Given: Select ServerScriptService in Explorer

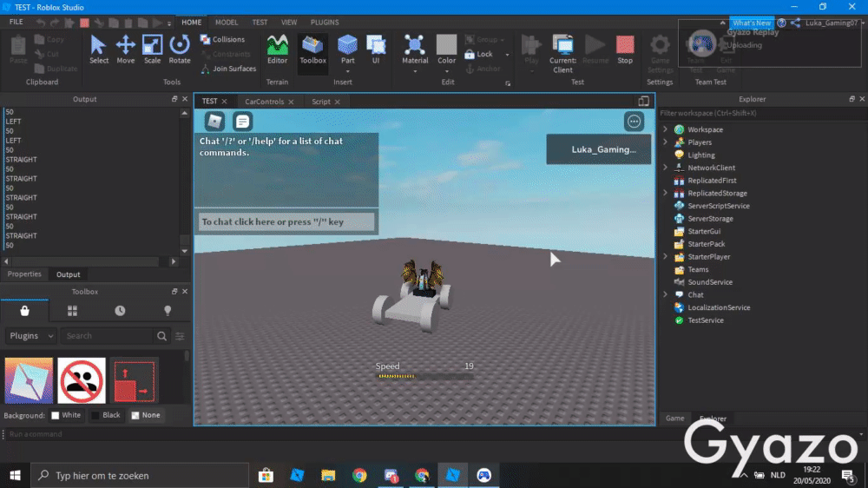Looking at the screenshot, I should [719, 206].
